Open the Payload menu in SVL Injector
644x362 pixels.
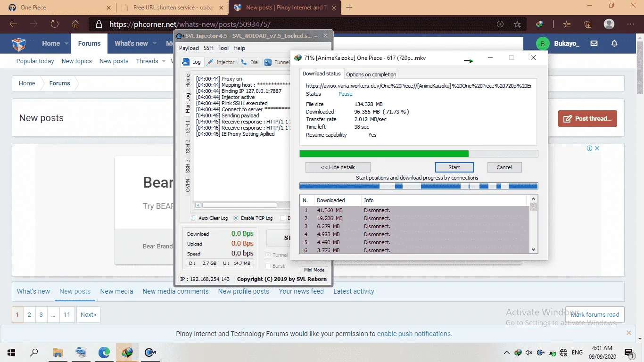[x=189, y=48]
